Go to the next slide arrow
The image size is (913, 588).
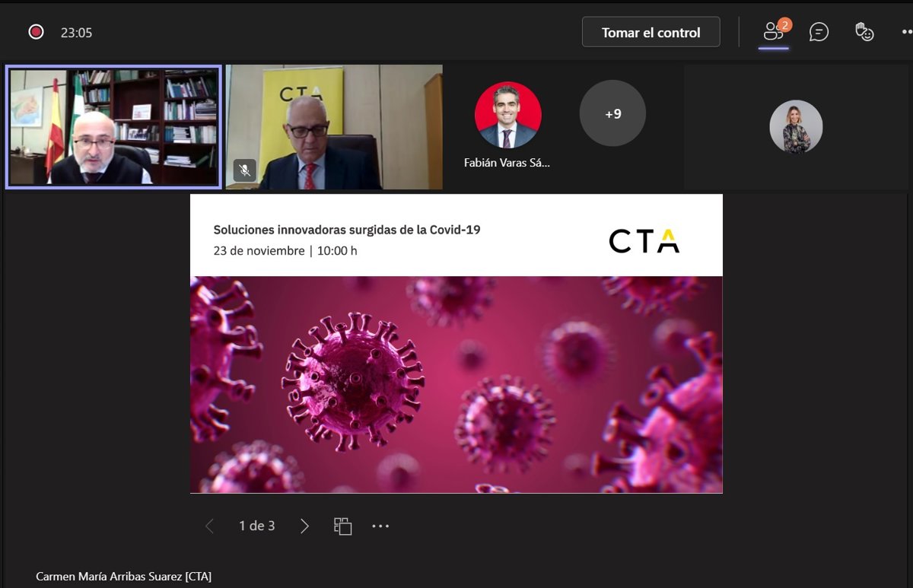pos(304,526)
